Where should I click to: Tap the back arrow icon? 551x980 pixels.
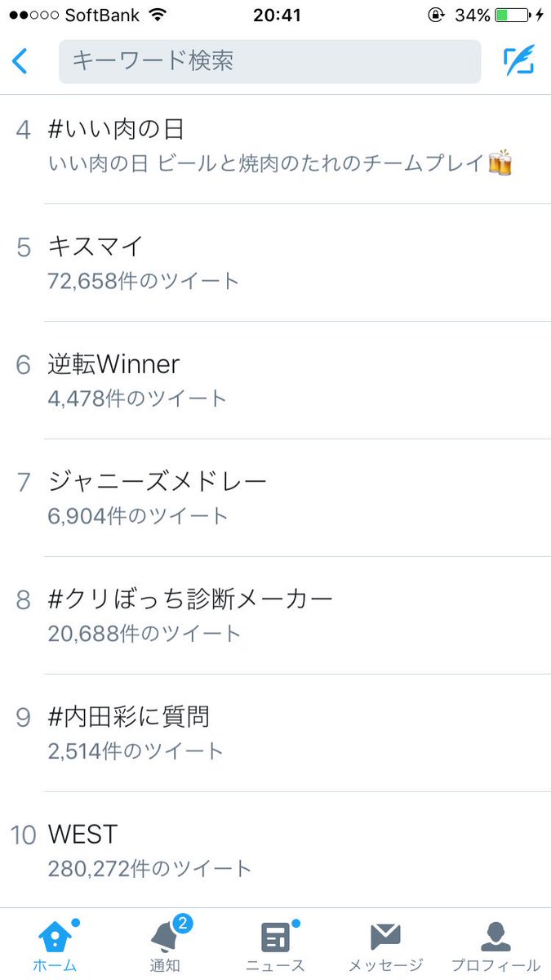20,61
